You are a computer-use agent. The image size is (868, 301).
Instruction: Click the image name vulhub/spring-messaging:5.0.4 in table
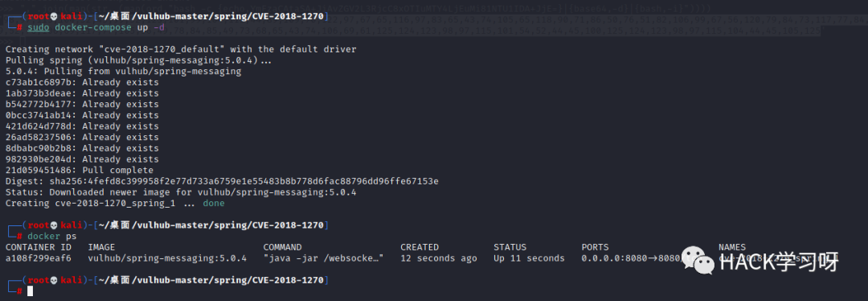[x=167, y=258]
